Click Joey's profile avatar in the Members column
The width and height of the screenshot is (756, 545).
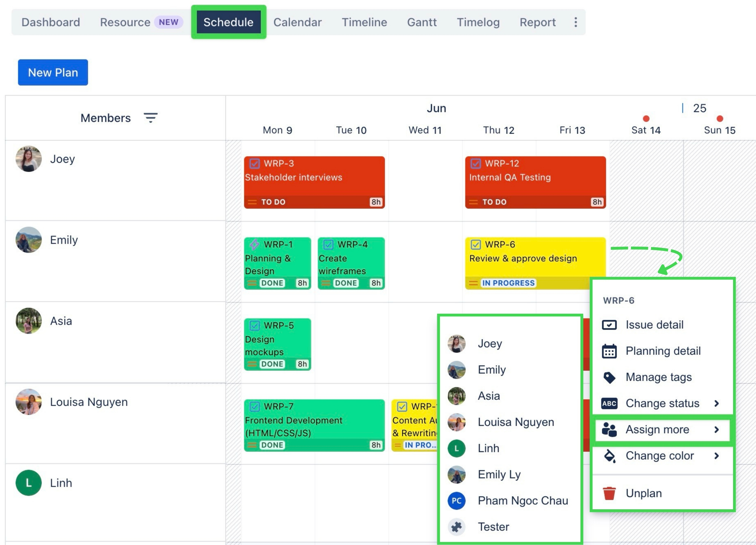[28, 159]
